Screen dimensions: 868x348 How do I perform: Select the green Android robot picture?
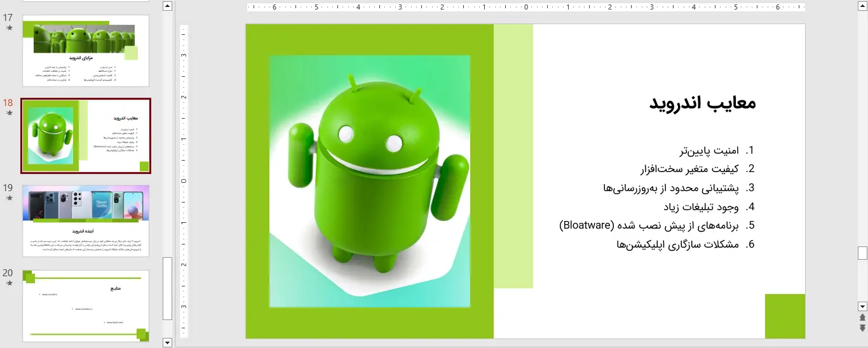point(370,182)
